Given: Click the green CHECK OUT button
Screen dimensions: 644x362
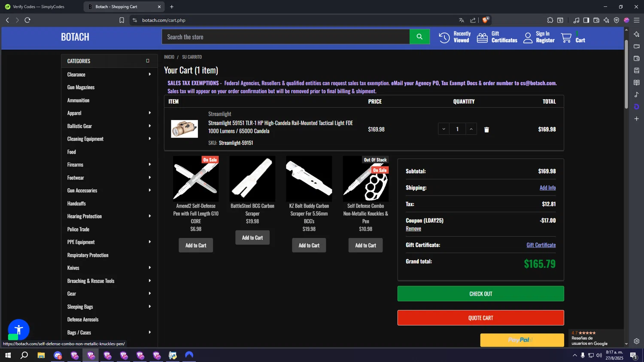Looking at the screenshot, I should tap(480, 294).
